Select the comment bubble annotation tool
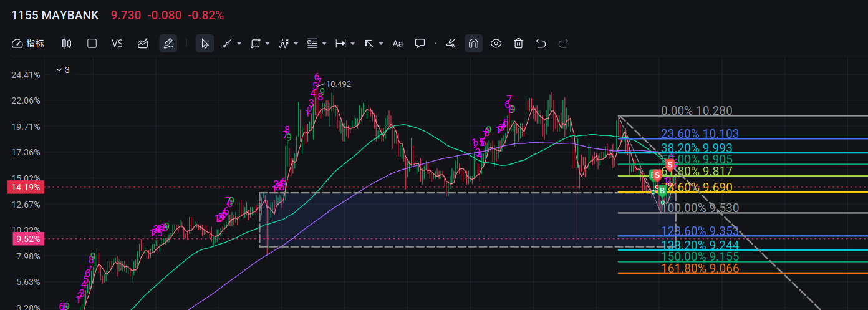868x310 pixels. coord(420,44)
